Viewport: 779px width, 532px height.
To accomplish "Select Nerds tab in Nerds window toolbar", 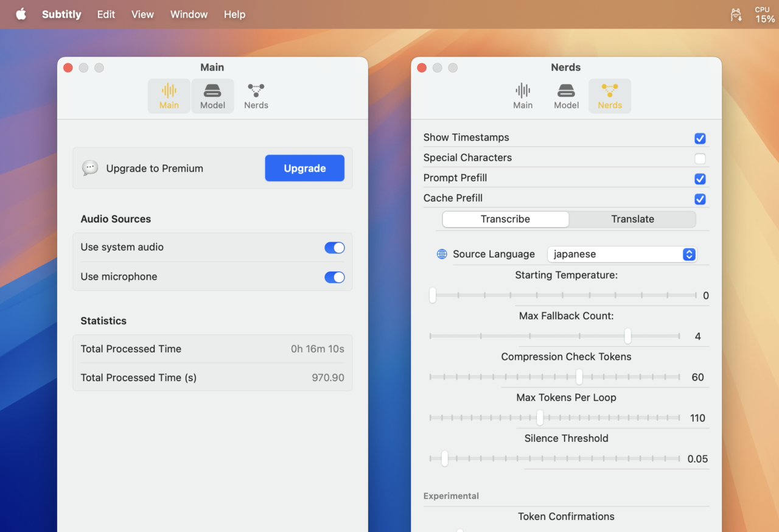I will [610, 96].
